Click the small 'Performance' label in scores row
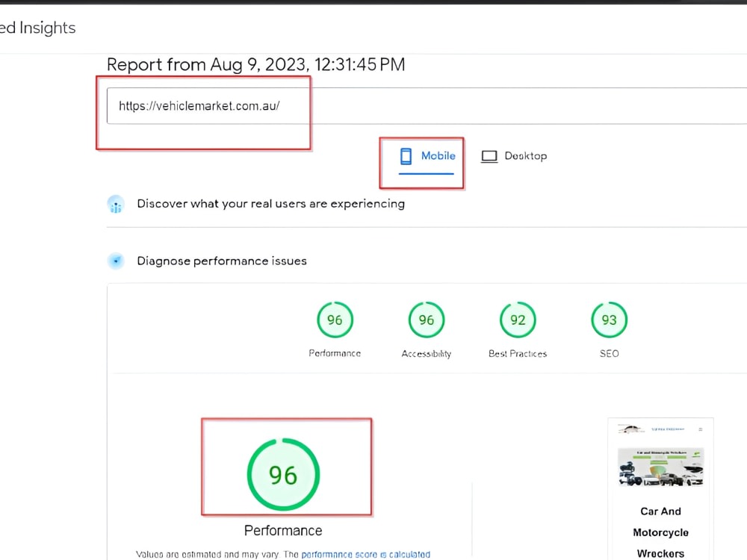 pos(335,353)
